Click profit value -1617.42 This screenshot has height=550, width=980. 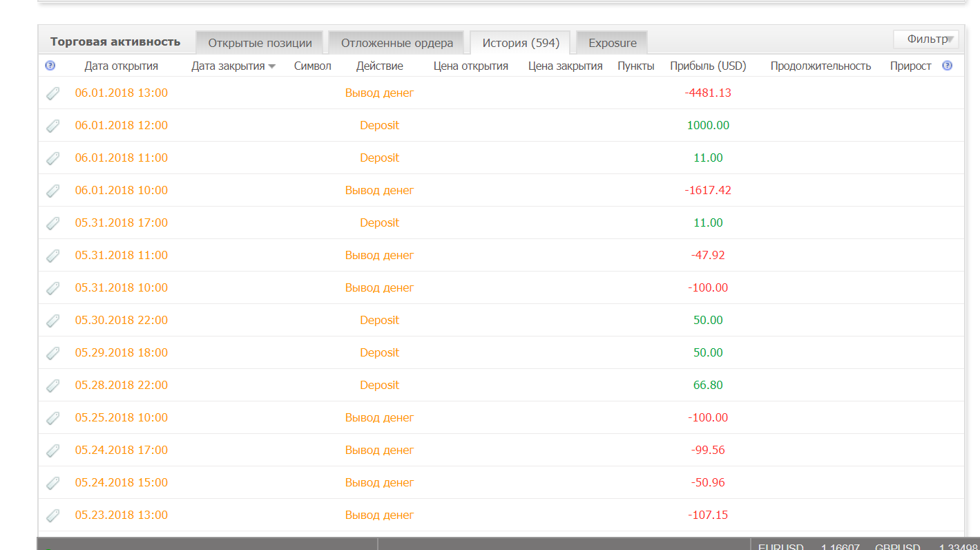pyautogui.click(x=708, y=191)
